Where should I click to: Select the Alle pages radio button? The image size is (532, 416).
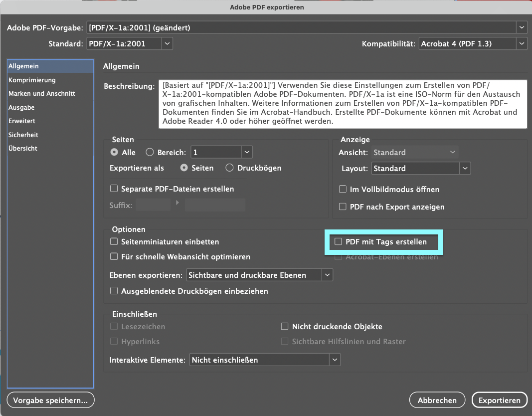point(114,152)
